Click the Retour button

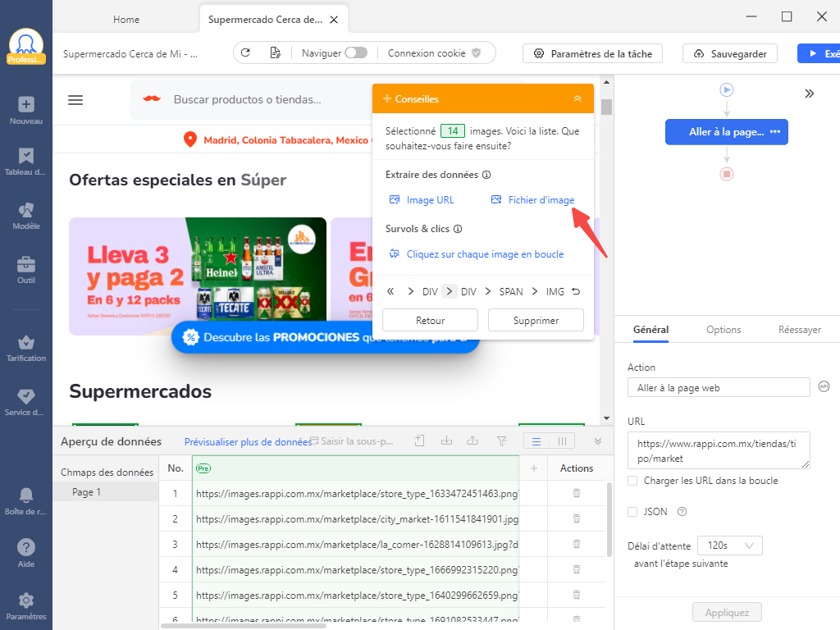click(430, 321)
